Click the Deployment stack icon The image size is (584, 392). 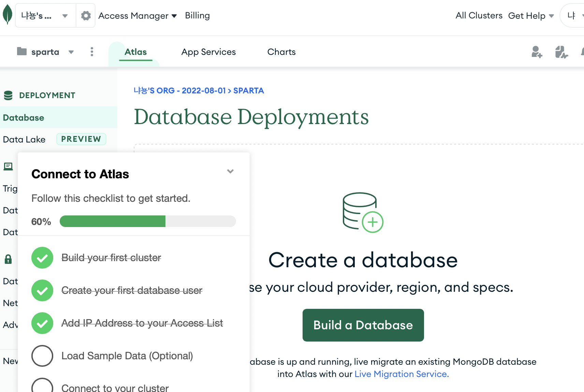[x=8, y=95]
